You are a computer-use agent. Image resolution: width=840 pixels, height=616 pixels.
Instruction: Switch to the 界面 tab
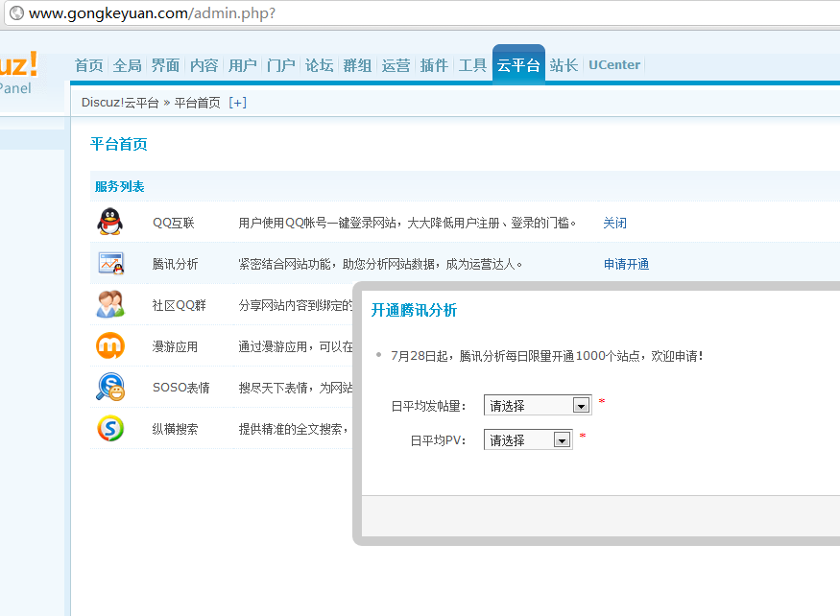tap(165, 65)
